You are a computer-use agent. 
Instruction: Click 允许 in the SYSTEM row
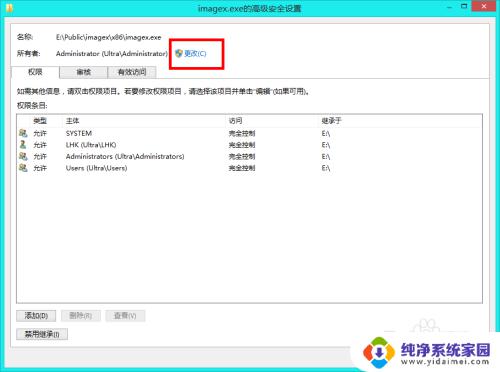pos(40,134)
